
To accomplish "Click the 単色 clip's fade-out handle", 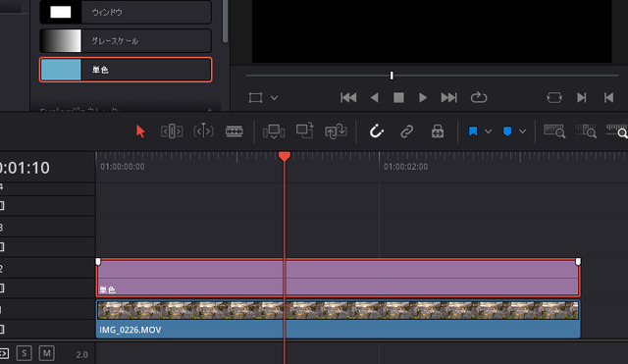I will click(578, 262).
